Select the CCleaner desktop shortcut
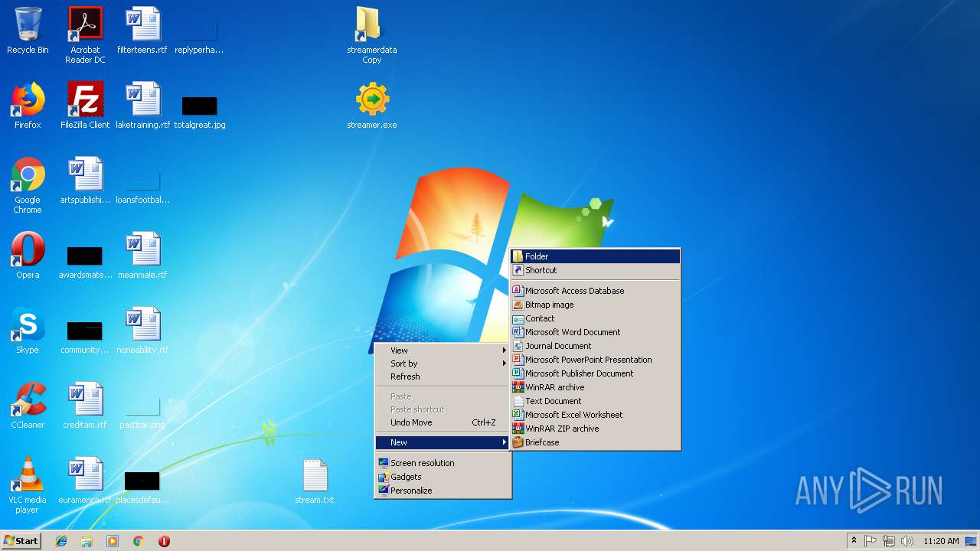980x551 pixels. point(28,406)
